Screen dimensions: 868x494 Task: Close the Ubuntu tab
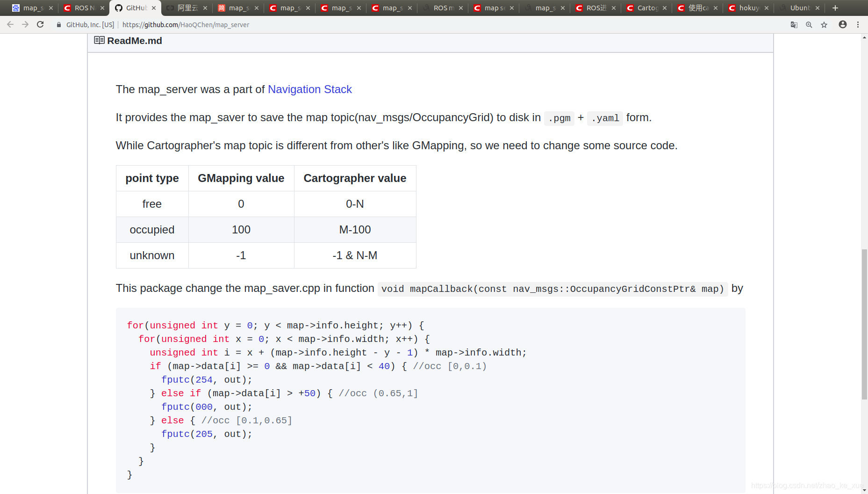coord(818,8)
